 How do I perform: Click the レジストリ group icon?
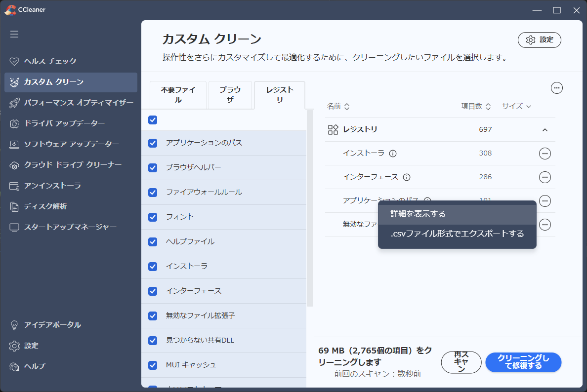pos(333,130)
